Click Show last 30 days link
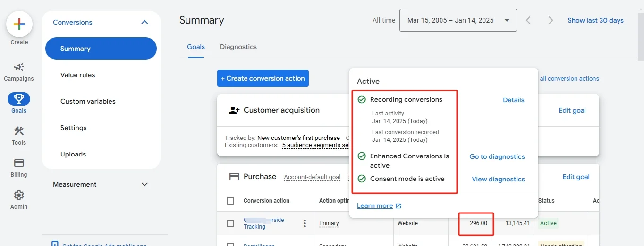 pyautogui.click(x=595, y=20)
